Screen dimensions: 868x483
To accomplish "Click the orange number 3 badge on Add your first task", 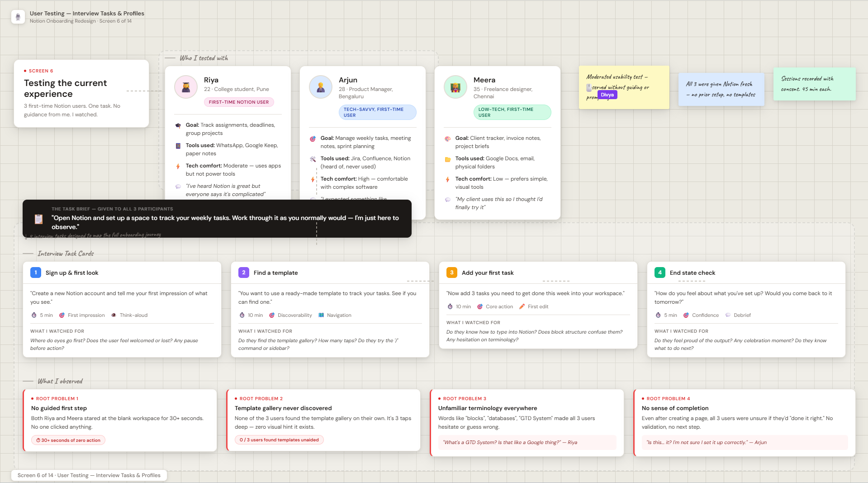I will pyautogui.click(x=452, y=273).
